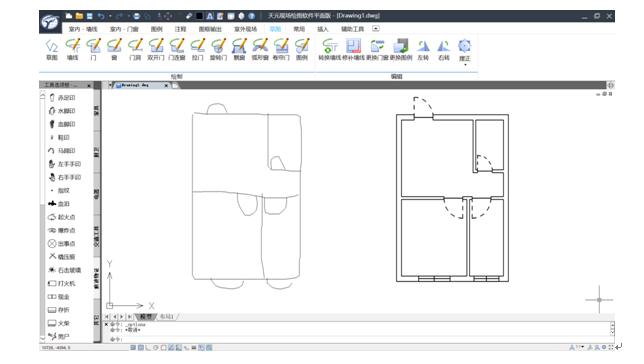This screenshot has height=364, width=644.
Task: Switch to the 布局1 layout tab
Action: click(x=167, y=317)
